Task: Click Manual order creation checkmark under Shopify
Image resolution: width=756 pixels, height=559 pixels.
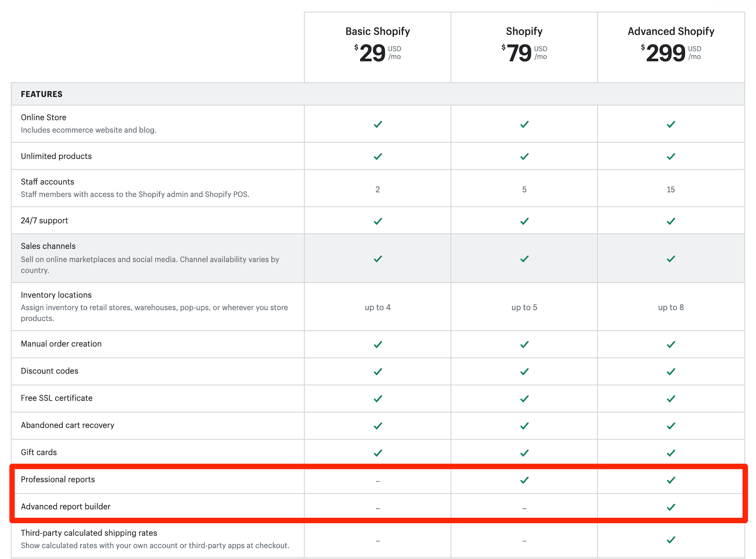Action: pos(524,344)
